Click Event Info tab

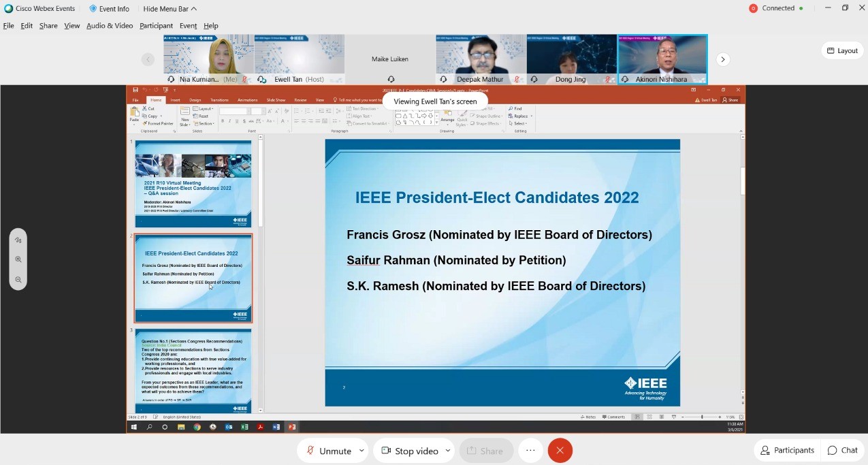[x=109, y=9]
